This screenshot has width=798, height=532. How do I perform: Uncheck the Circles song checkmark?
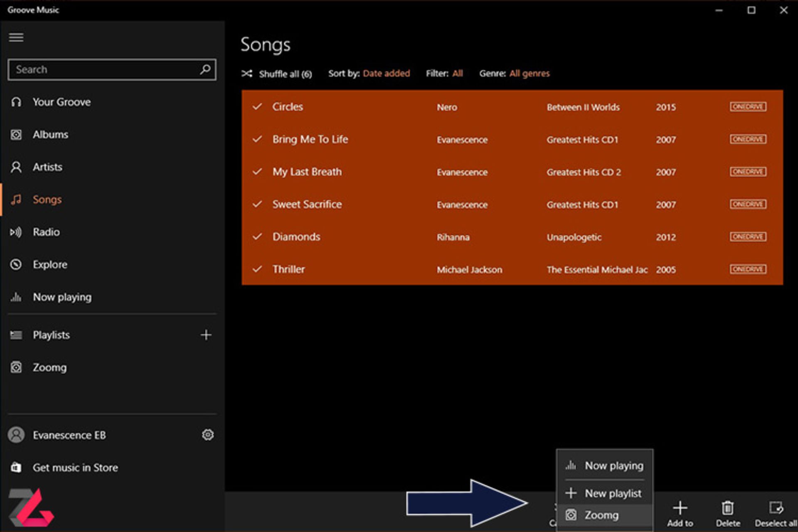tap(257, 107)
